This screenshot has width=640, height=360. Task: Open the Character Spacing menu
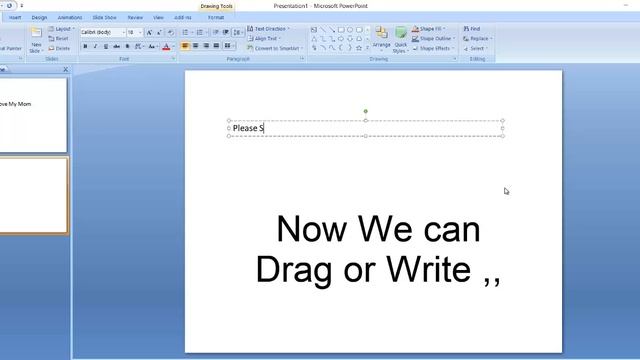click(139, 47)
